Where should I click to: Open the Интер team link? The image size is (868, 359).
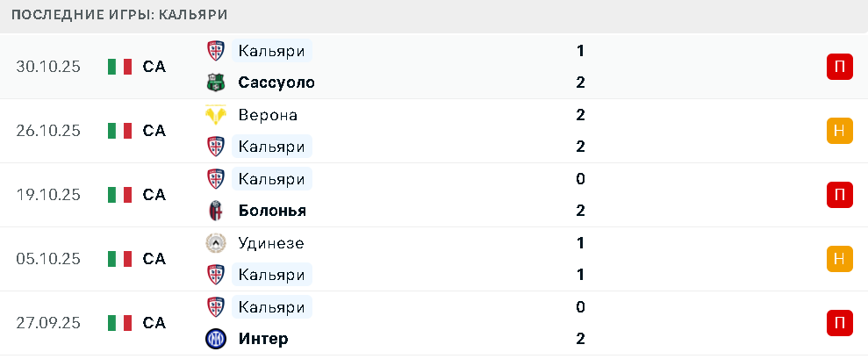pyautogui.click(x=262, y=339)
